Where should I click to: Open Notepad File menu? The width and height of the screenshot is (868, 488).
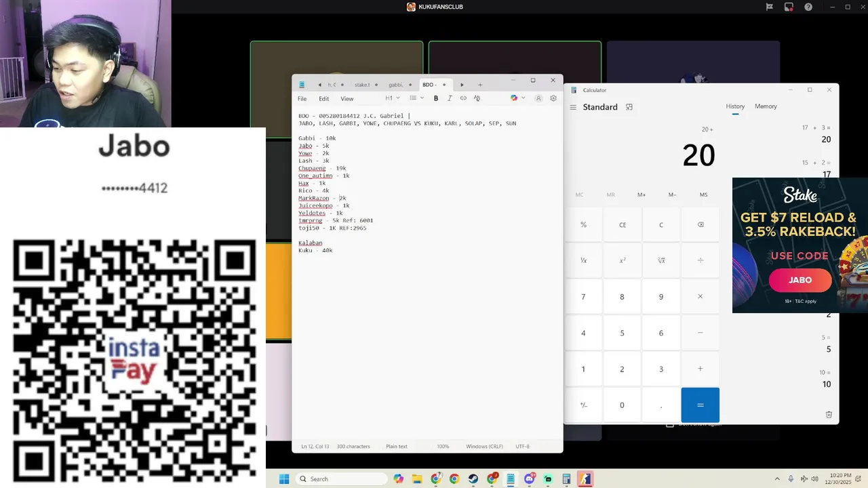[302, 99]
